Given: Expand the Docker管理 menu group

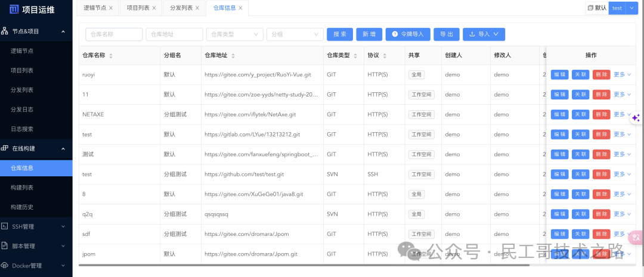Looking at the screenshot, I should 63,266.
